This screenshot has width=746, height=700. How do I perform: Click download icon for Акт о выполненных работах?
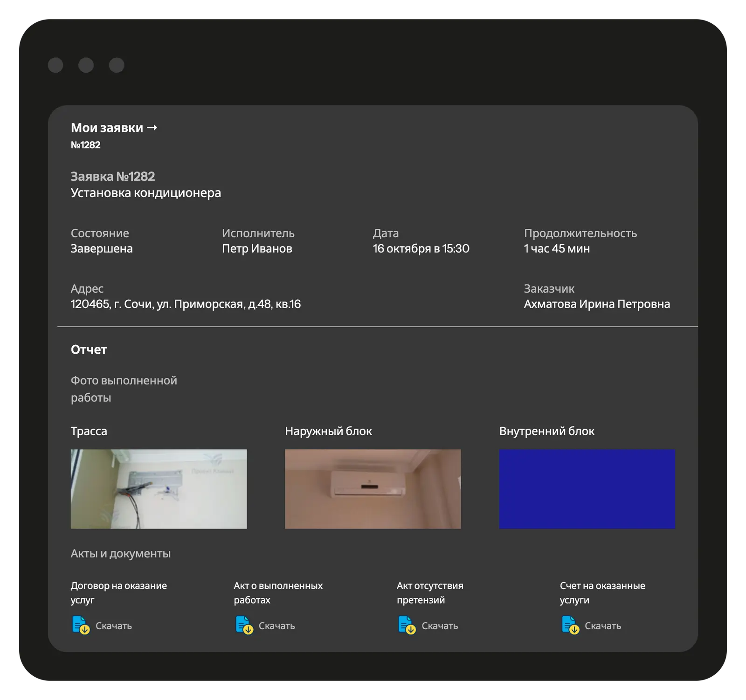tap(244, 625)
